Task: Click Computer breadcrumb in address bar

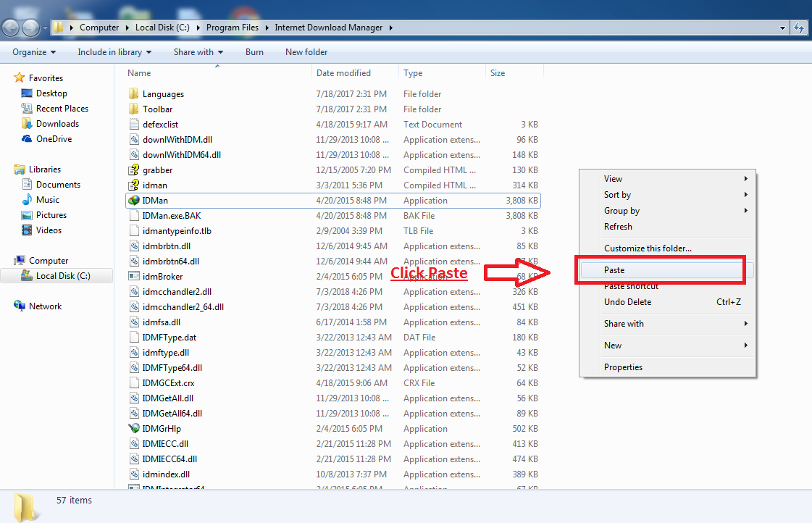Action: point(99,28)
